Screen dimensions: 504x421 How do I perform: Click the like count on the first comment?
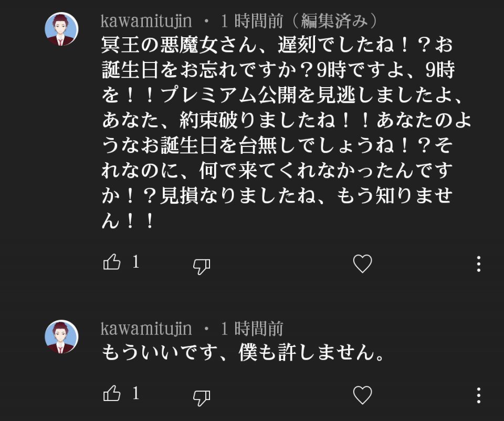pyautogui.click(x=135, y=262)
